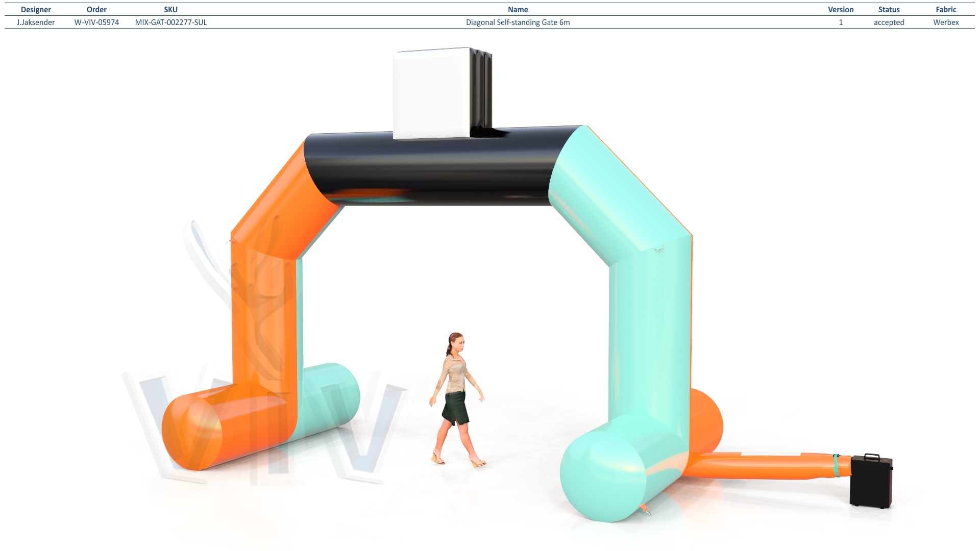Click the Order column header
The image size is (980, 551).
click(96, 10)
